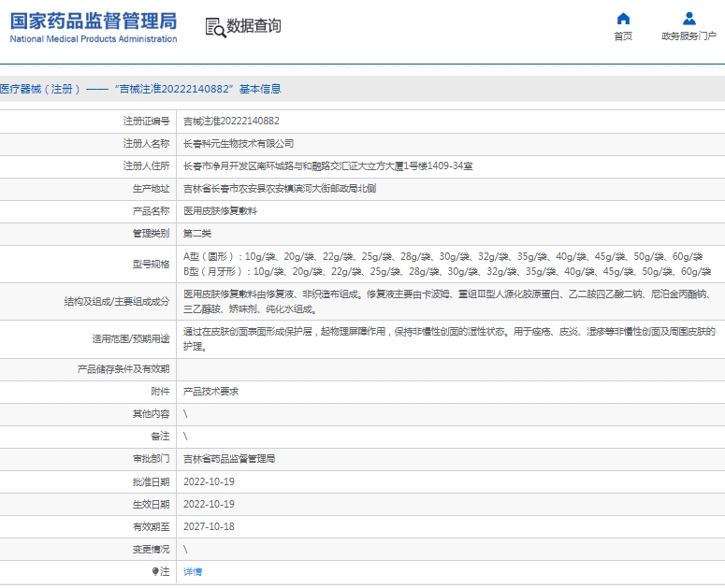Click the 生产地址 address value
This screenshot has height=588, width=725.
point(279,188)
